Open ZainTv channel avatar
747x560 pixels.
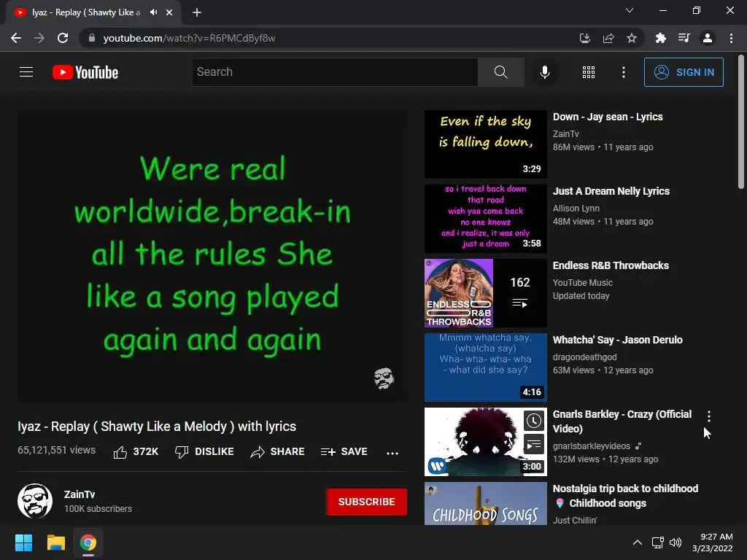click(x=35, y=501)
